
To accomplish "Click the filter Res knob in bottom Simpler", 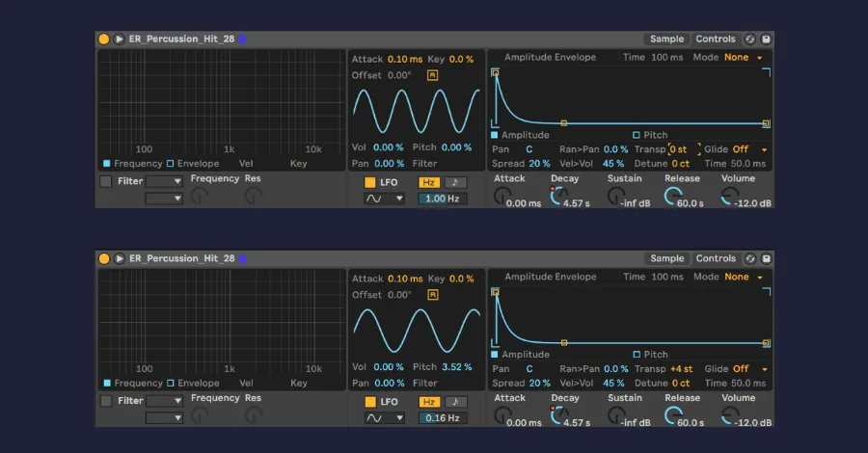I will tap(253, 414).
